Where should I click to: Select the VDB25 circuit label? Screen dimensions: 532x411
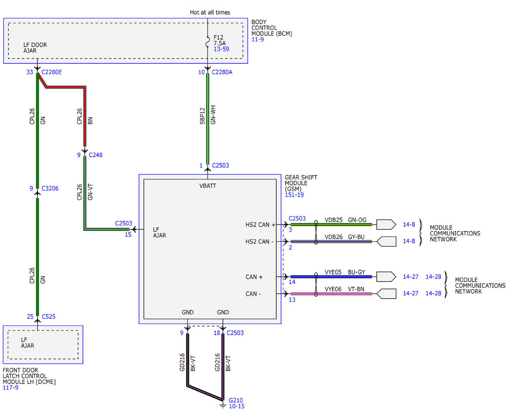pos(334,220)
